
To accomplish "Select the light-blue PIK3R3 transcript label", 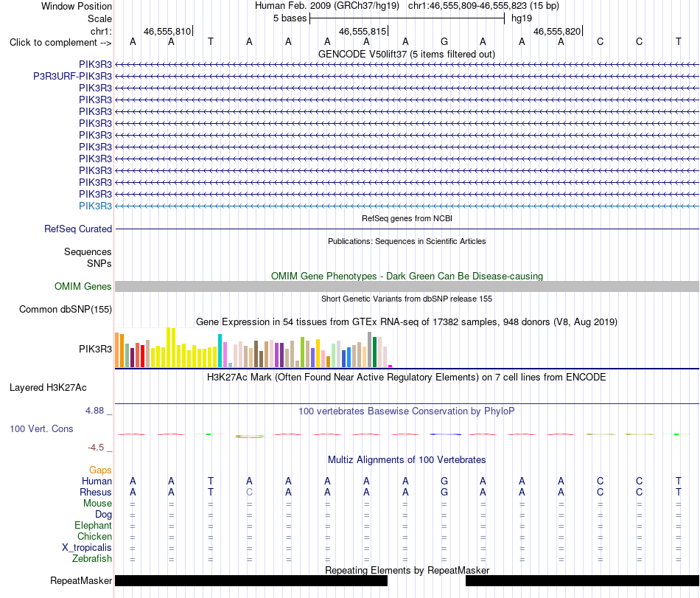I will pyautogui.click(x=96, y=206).
